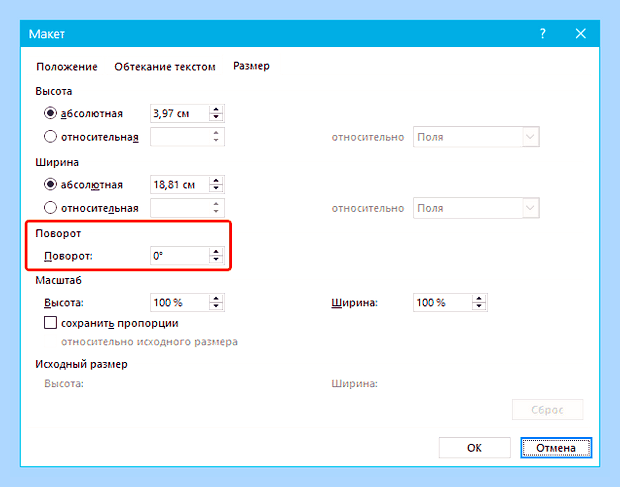Click the scale Ширина 100 % field
620x487 pixels.
coord(442,302)
